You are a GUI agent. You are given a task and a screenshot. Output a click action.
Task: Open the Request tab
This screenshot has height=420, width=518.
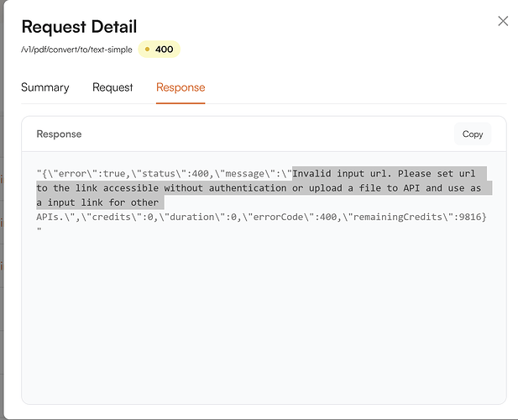(x=112, y=87)
